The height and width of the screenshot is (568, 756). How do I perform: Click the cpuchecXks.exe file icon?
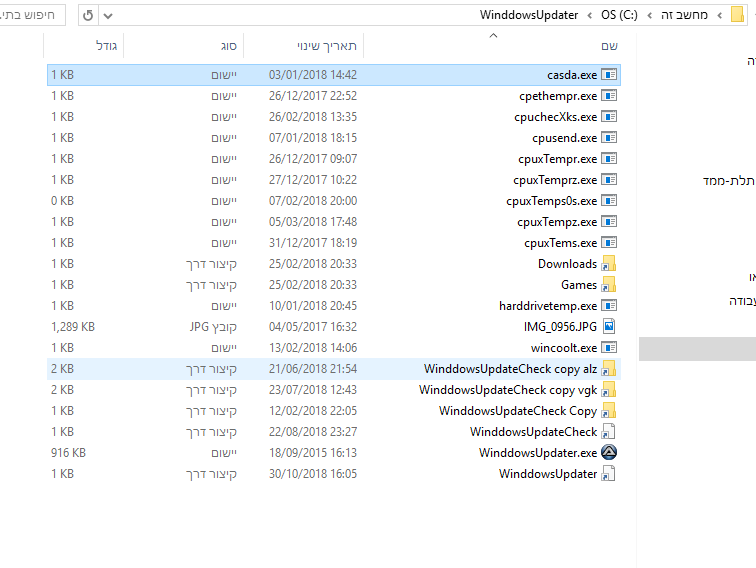point(609,117)
